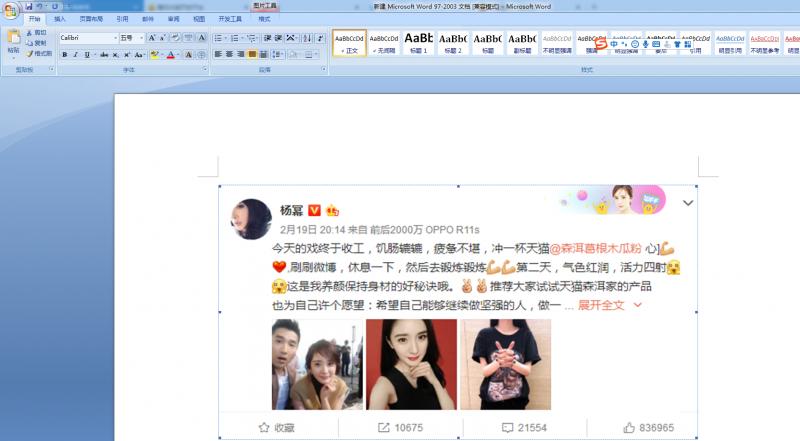Apply distributed alignment
Image resolution: width=800 pixels, height=441 pixels.
coord(263,54)
